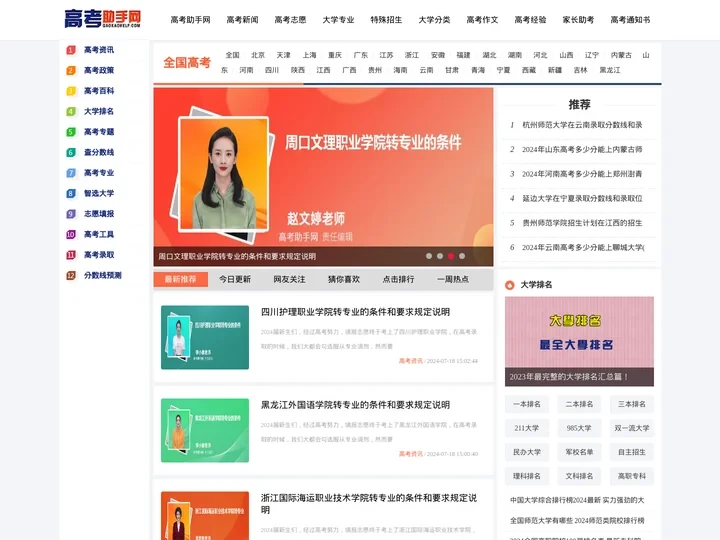The height and width of the screenshot is (540, 720).
Task: Click the number 7 badge beside 高考专业
Action: (x=71, y=173)
